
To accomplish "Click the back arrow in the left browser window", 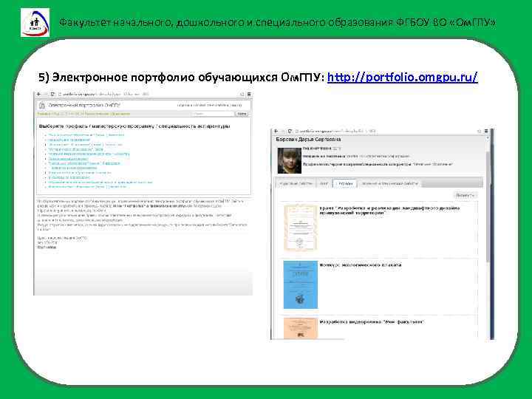I will (38, 94).
